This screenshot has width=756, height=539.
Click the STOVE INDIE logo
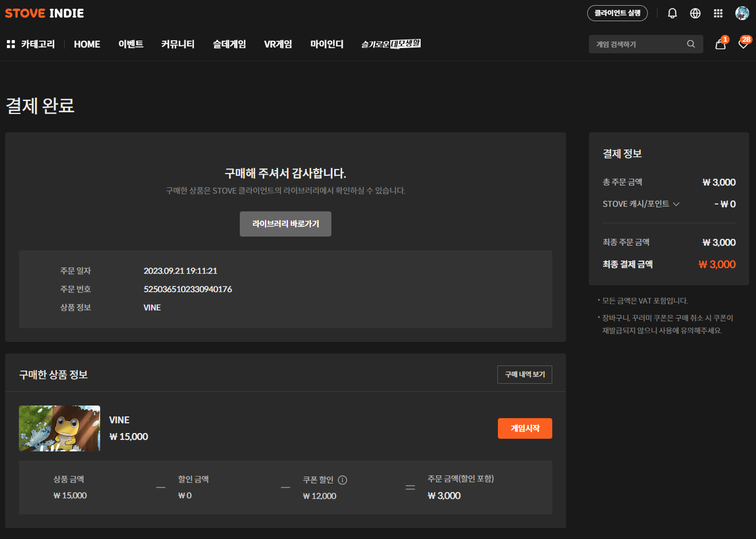pyautogui.click(x=45, y=13)
